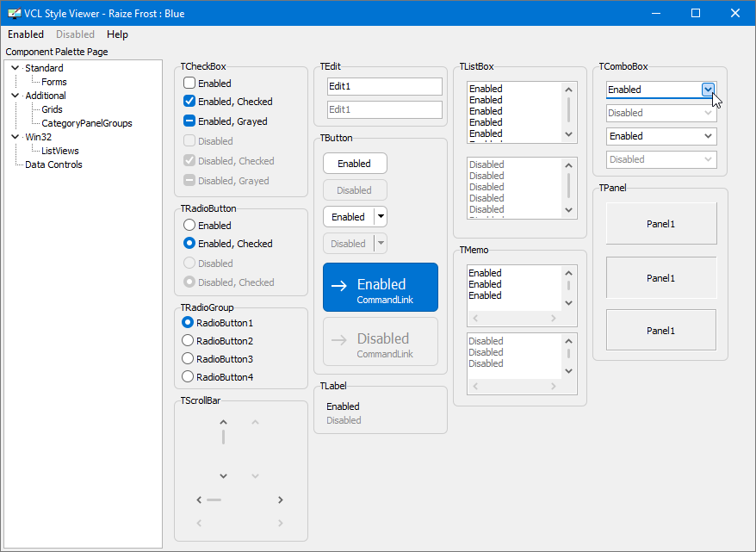Select the Standard tree item label

[x=44, y=68]
